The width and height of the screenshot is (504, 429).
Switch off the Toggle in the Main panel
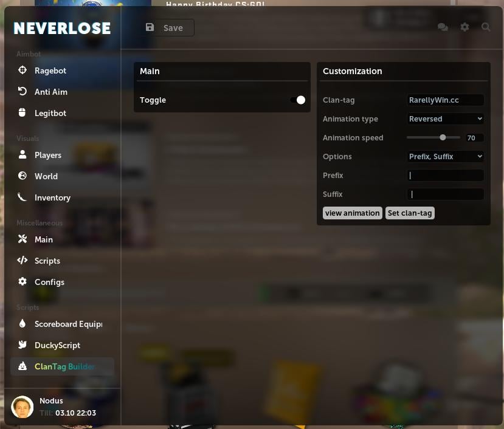[x=297, y=100]
